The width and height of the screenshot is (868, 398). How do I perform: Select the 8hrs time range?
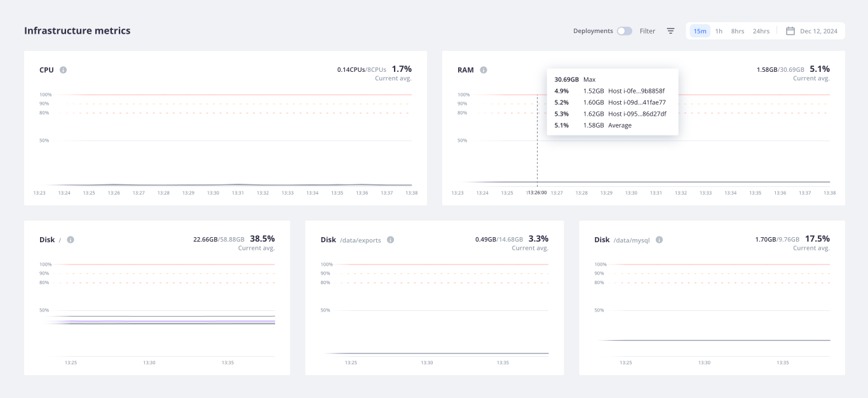(x=737, y=31)
